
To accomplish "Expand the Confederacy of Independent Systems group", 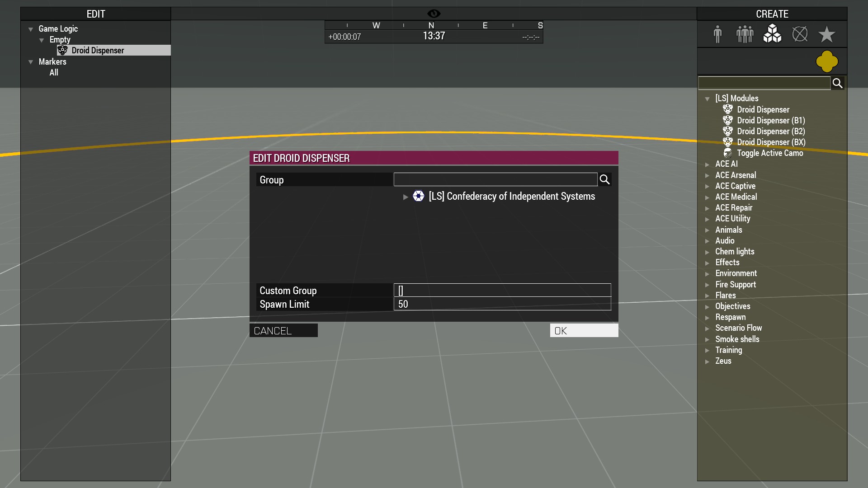I will 406,197.
